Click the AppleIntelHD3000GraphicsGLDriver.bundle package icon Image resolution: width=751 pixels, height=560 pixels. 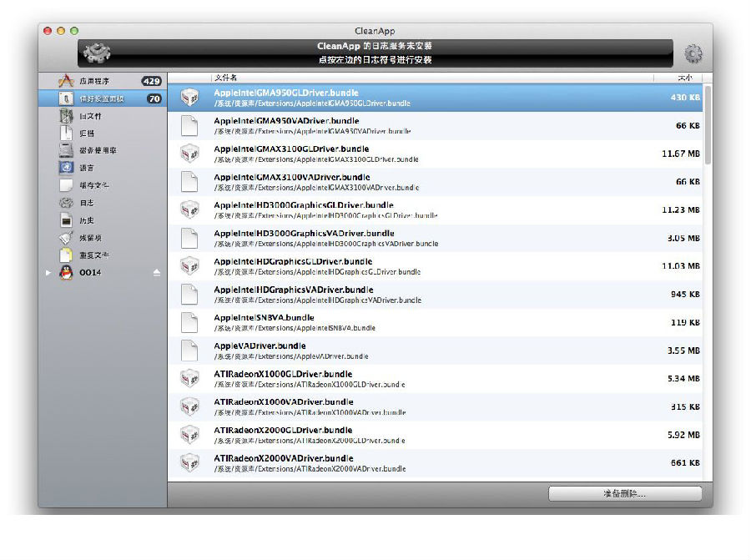tap(189, 209)
